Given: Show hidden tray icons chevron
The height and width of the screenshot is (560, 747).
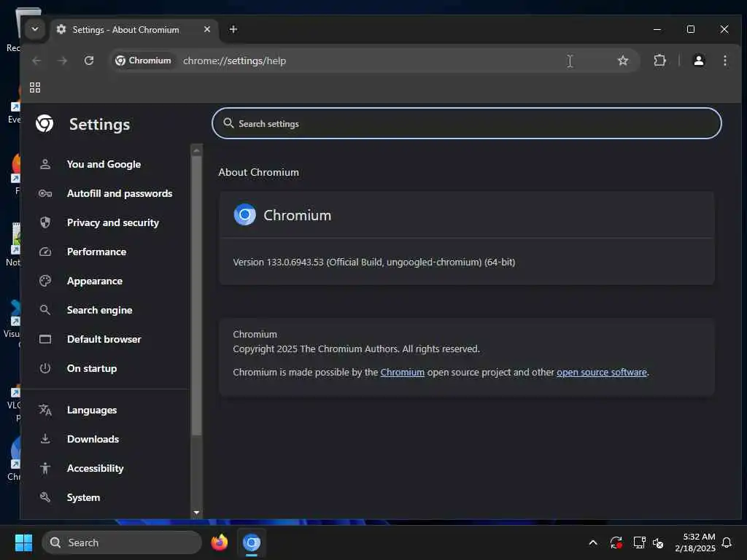Looking at the screenshot, I should pos(593,542).
